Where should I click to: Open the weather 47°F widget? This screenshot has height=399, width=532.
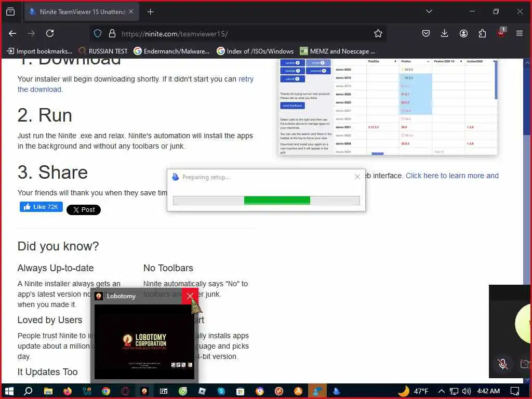pyautogui.click(x=413, y=391)
